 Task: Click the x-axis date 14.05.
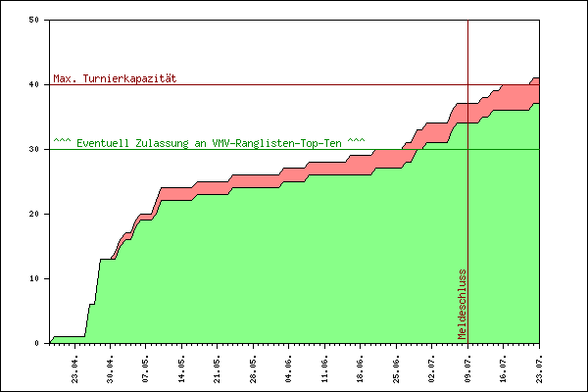182,369
